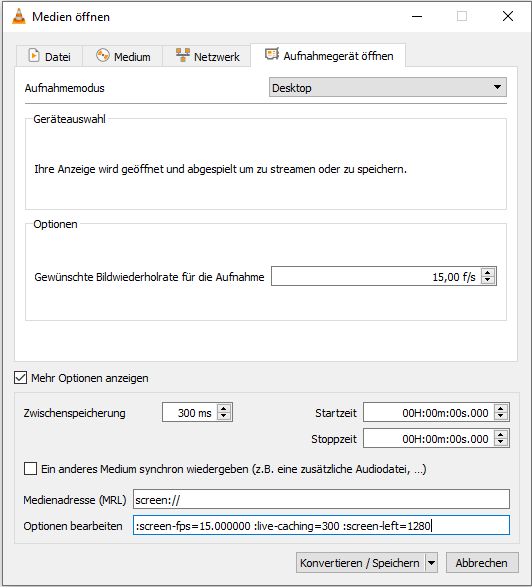Click the Medium tab disc icon
This screenshot has height=587, width=532.
point(103,55)
